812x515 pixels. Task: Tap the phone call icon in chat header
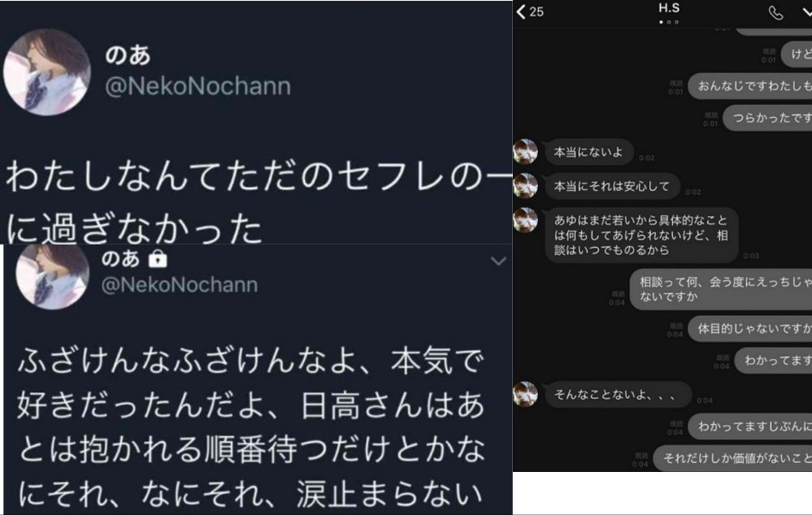(x=775, y=11)
